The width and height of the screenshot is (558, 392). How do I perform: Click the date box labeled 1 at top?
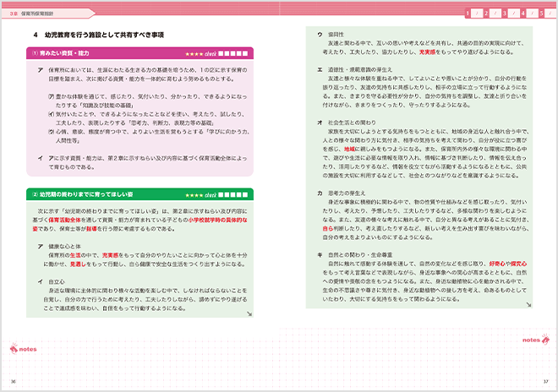(x=477, y=14)
